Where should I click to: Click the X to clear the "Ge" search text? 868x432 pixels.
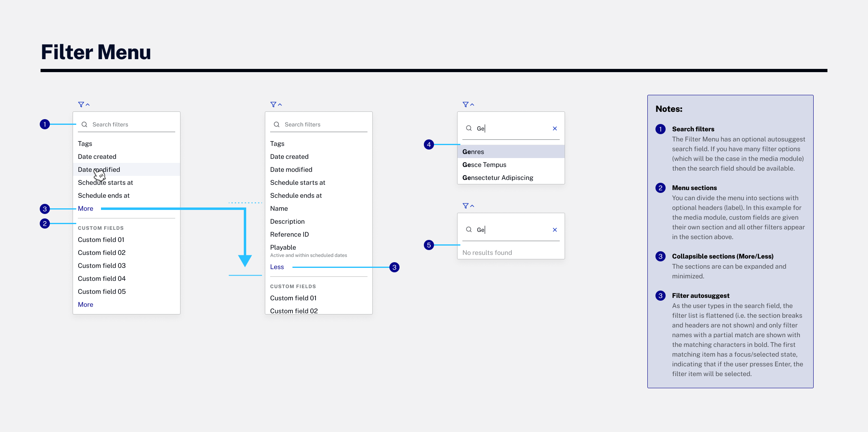tap(555, 128)
